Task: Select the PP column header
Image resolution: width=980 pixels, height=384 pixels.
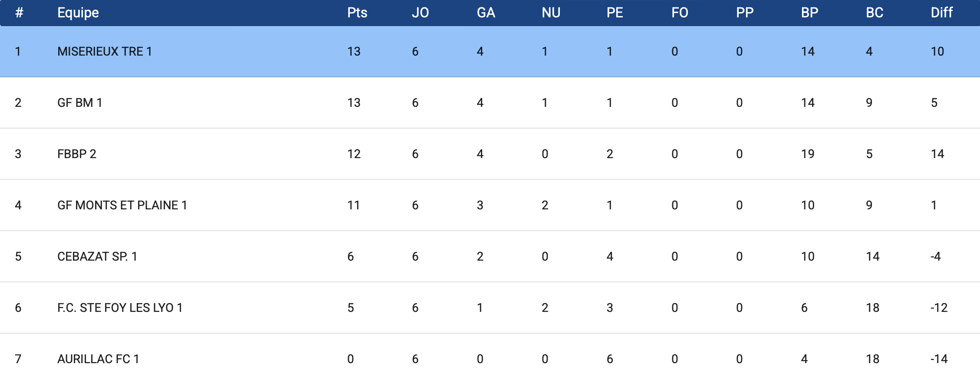Action: pos(745,13)
